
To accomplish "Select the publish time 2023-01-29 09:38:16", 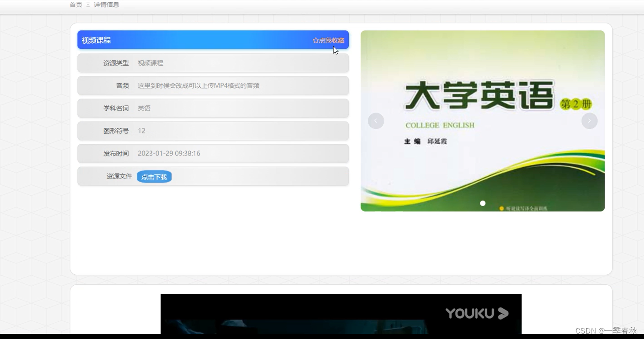I will click(x=169, y=153).
